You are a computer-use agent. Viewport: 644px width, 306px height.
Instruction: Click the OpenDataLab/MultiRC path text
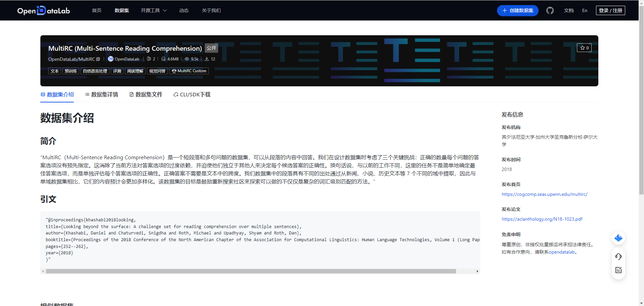(71, 59)
